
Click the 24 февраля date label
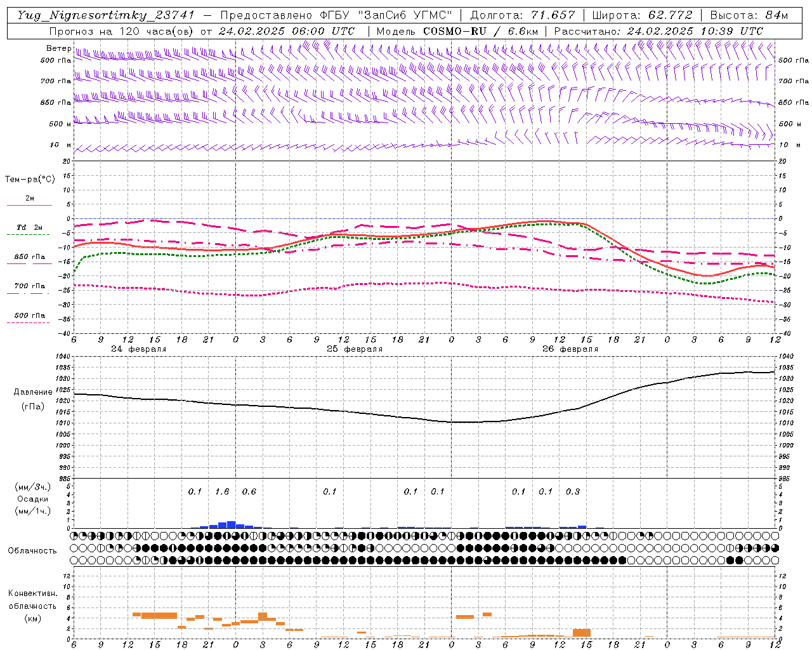click(x=138, y=349)
